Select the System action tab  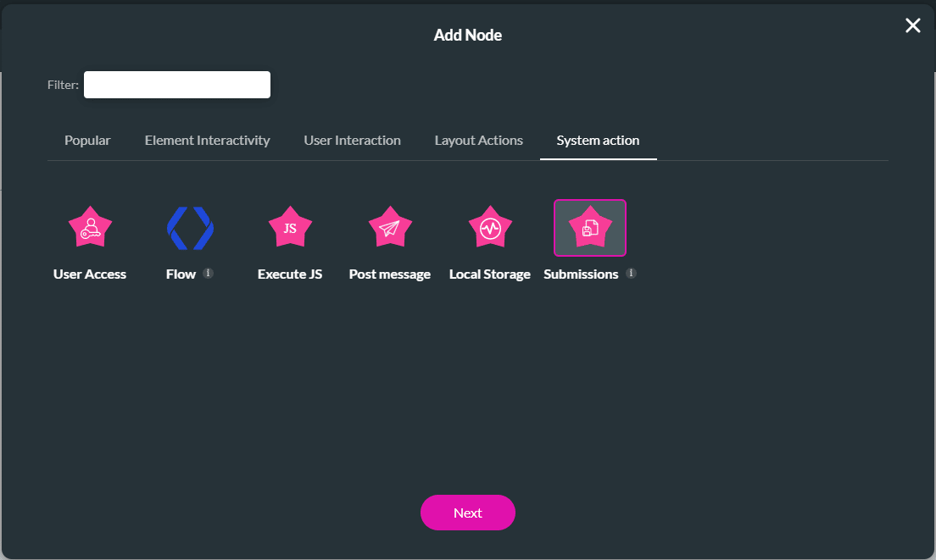[x=598, y=140]
